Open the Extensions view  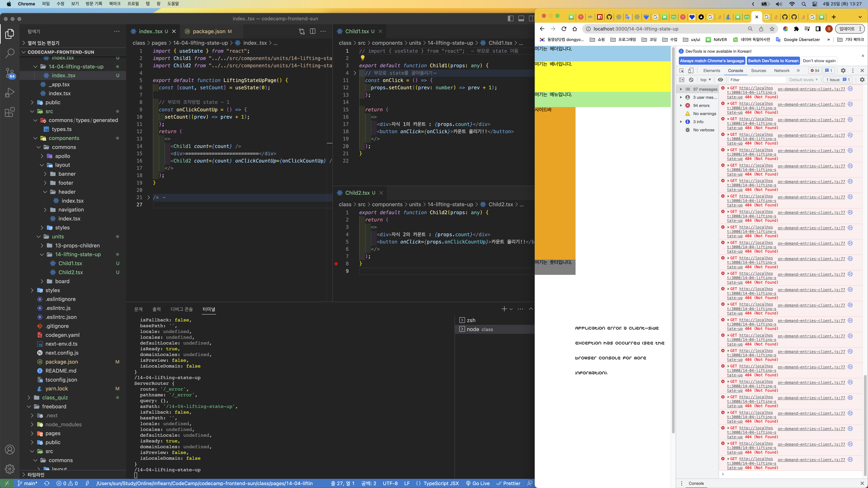coord(10,112)
